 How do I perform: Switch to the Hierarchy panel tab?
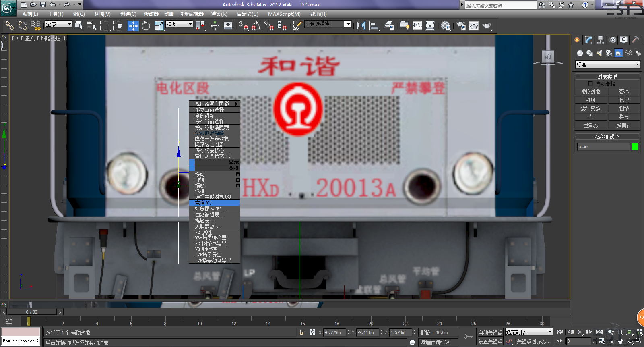[601, 40]
